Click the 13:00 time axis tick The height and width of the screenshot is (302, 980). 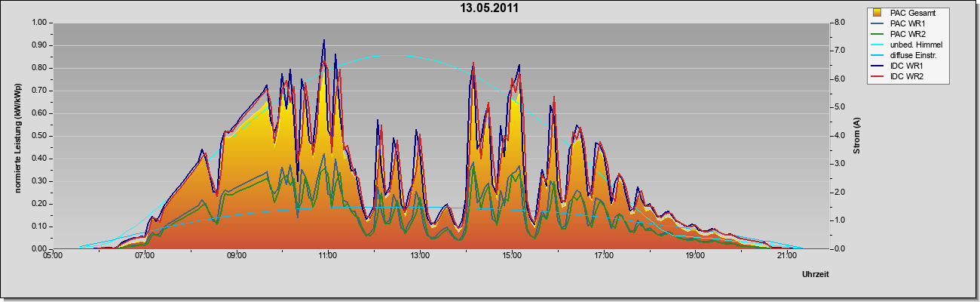pos(420,256)
